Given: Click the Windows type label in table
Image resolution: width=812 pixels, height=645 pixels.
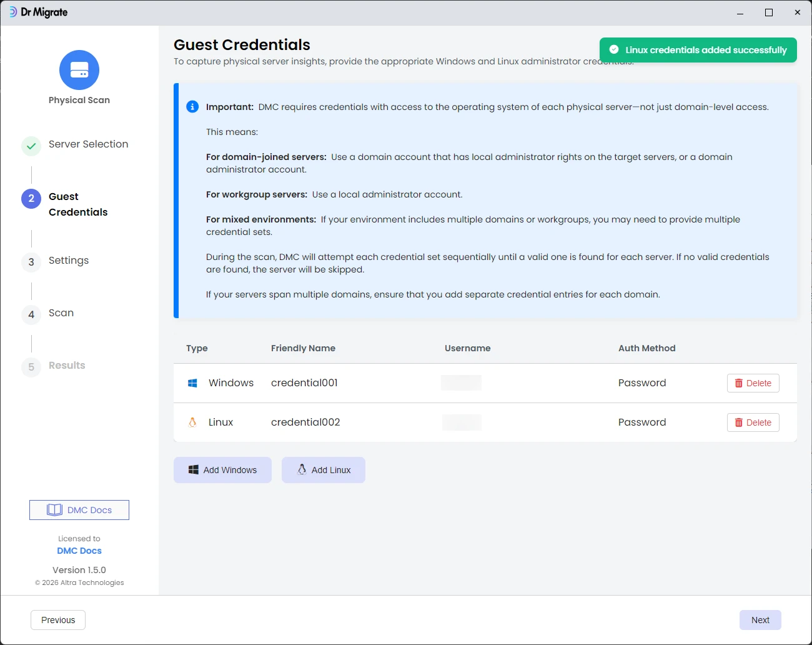Looking at the screenshot, I should 231,382.
